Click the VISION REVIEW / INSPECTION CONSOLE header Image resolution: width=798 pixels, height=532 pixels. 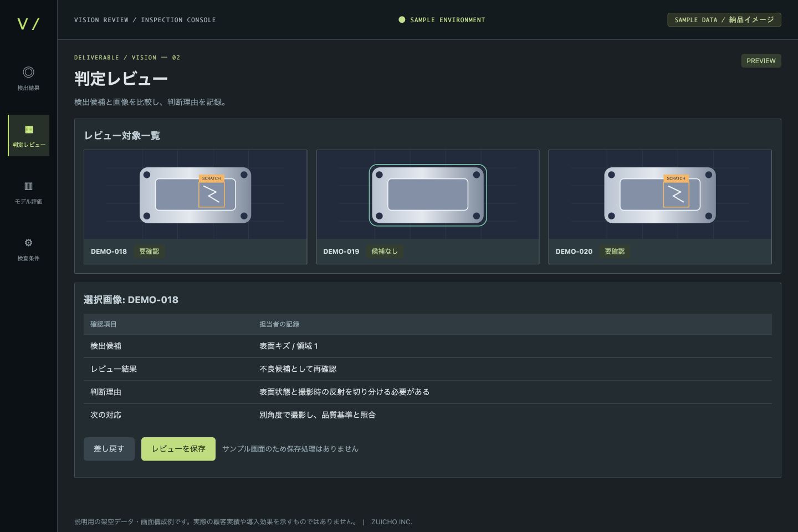click(145, 20)
